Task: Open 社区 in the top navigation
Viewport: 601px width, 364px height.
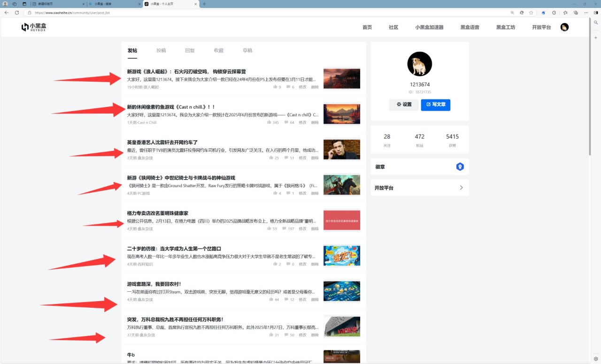Action: point(393,27)
